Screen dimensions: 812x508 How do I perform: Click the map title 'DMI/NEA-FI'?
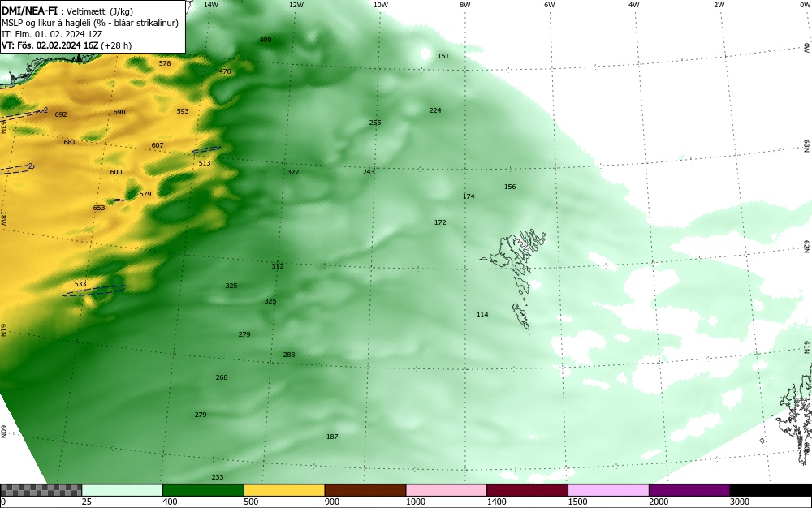[29, 11]
